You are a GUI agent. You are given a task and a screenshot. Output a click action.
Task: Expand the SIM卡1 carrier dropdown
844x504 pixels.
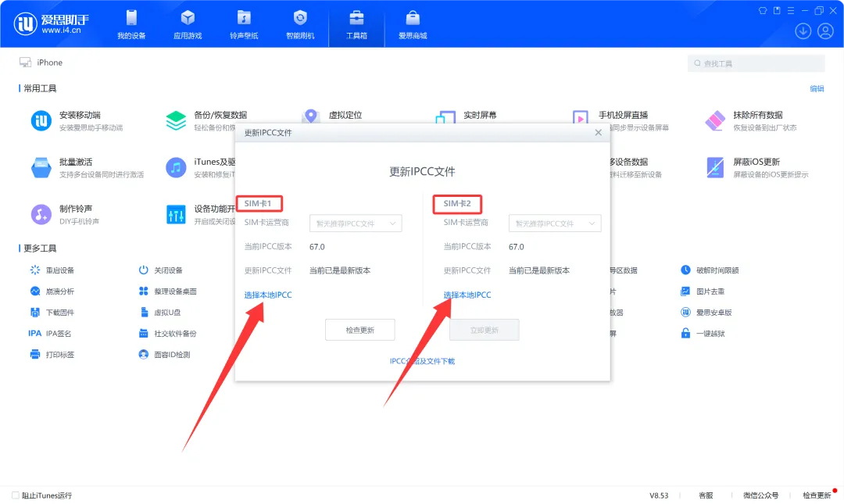coord(356,223)
